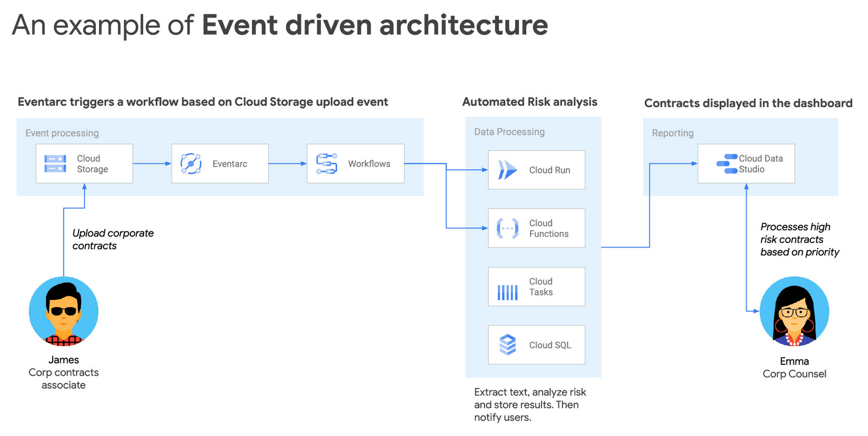Viewport: 868px width, 436px height.
Task: Click the 'Eventarc' label in its box
Action: [230, 164]
